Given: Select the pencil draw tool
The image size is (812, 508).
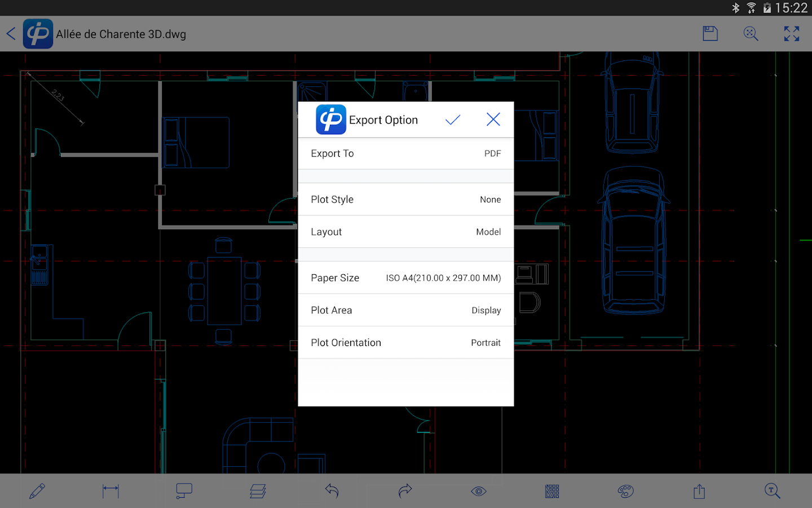Looking at the screenshot, I should click(x=37, y=491).
